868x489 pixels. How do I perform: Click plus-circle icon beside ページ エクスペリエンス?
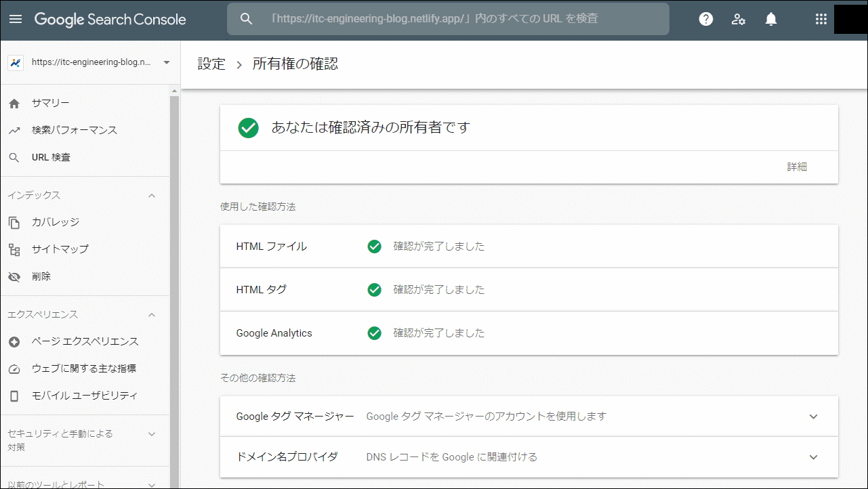14,342
